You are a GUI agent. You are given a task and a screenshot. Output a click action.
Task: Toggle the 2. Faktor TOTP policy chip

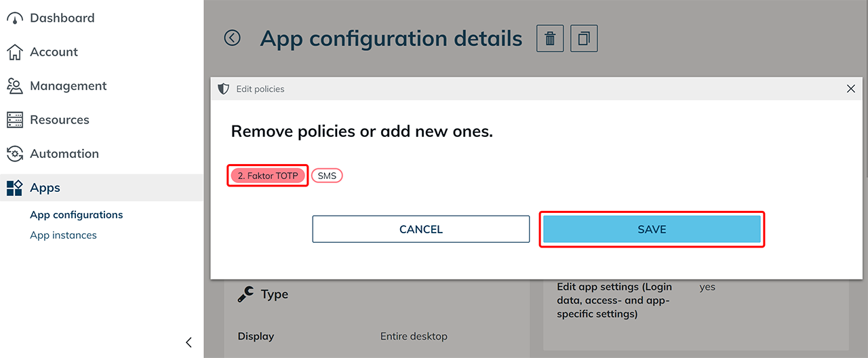pyautogui.click(x=268, y=176)
